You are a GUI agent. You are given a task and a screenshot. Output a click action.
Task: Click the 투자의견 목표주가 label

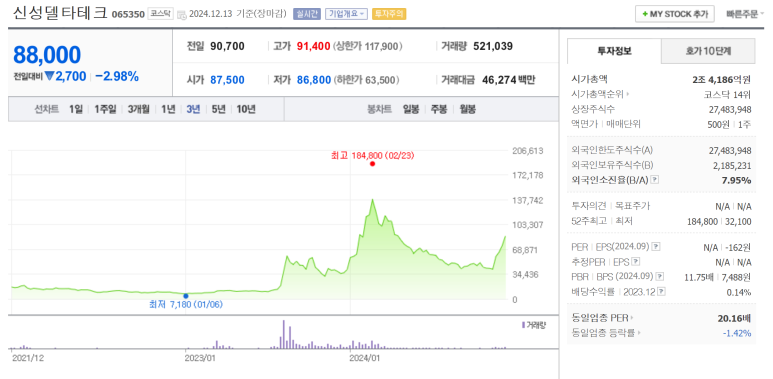[x=610, y=207]
